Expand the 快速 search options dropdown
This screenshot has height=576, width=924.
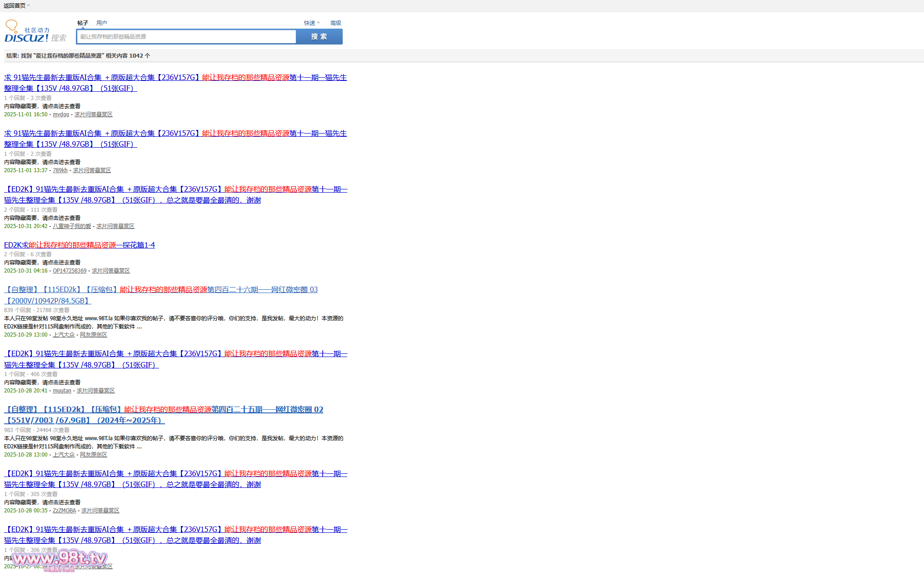pos(312,23)
